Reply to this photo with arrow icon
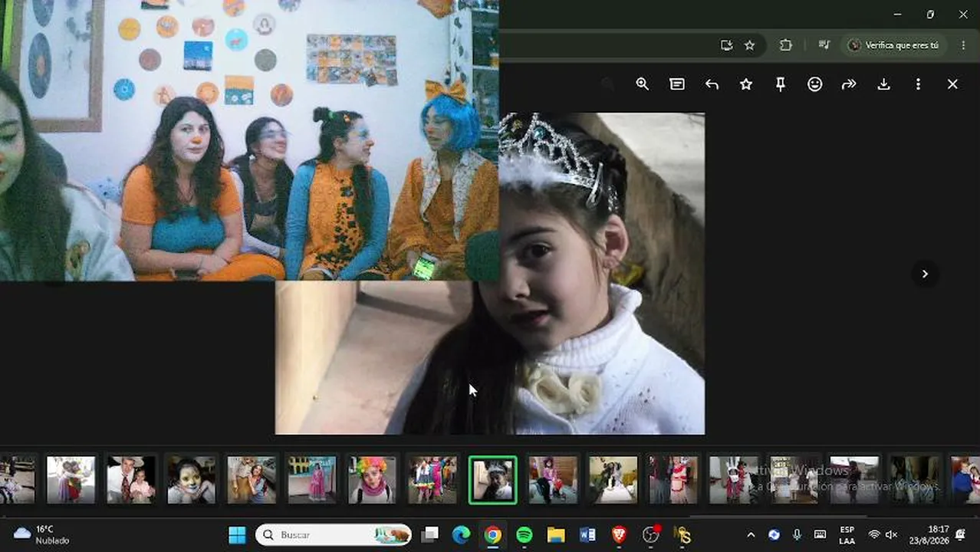 [712, 84]
